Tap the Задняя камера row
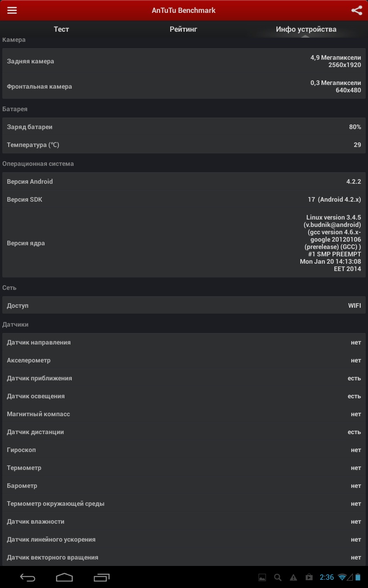368x588 pixels. pyautogui.click(x=184, y=61)
